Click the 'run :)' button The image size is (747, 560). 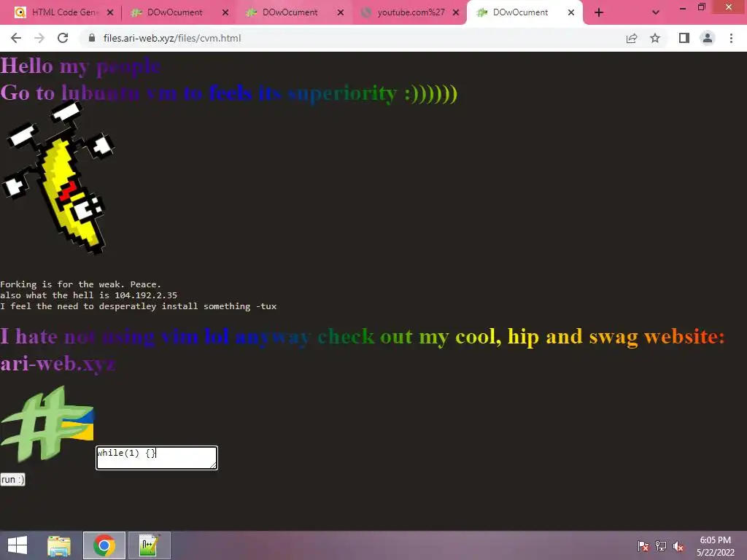coord(12,480)
